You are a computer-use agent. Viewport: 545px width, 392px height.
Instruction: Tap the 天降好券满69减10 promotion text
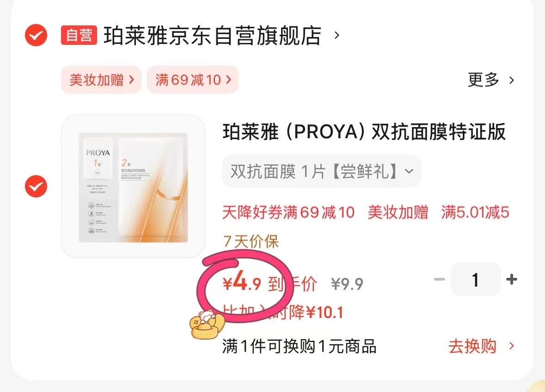[288, 212]
